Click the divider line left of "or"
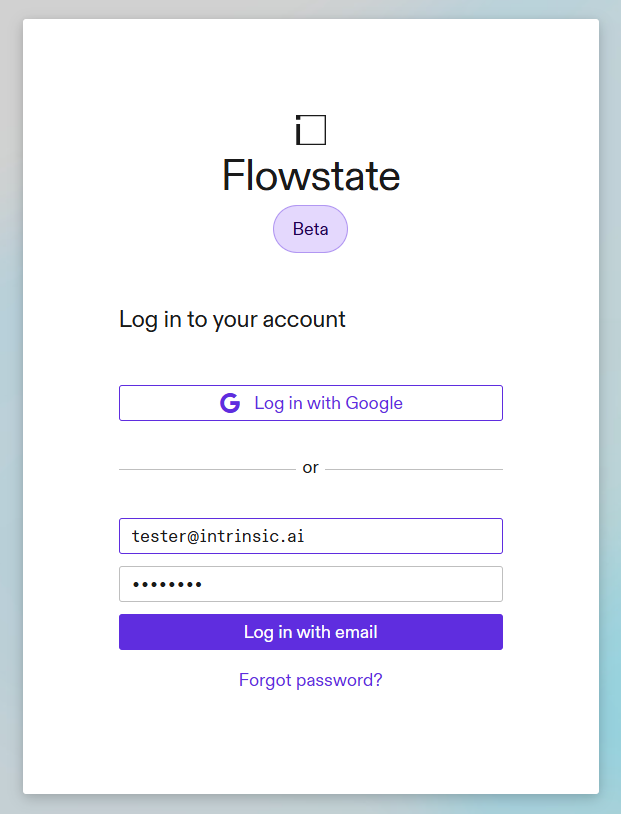This screenshot has width=621, height=814. click(205, 469)
